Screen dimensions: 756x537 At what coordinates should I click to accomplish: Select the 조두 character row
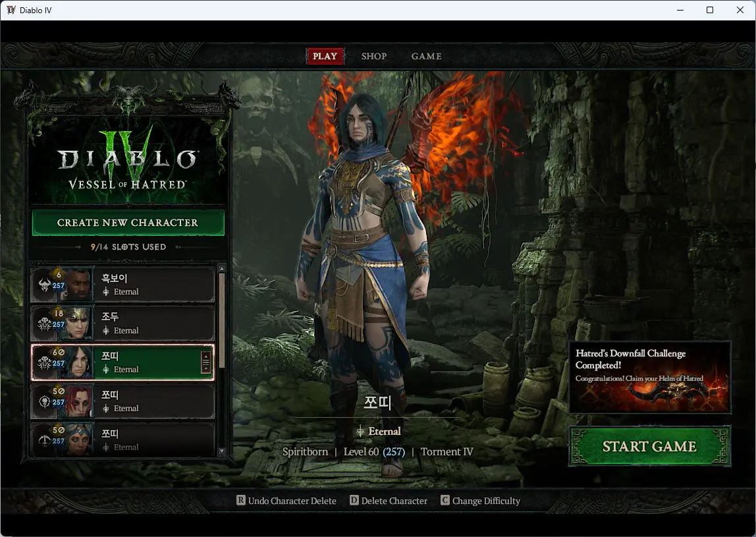tap(122, 324)
